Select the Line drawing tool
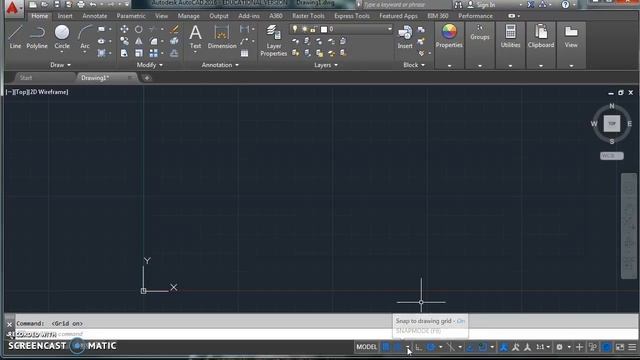Viewport: 640px width, 360px height. 15,37
